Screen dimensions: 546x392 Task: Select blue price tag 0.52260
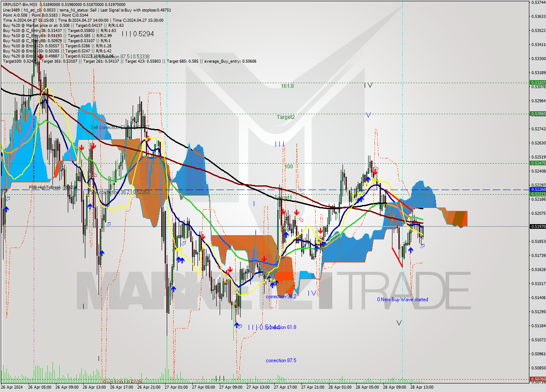537,189
